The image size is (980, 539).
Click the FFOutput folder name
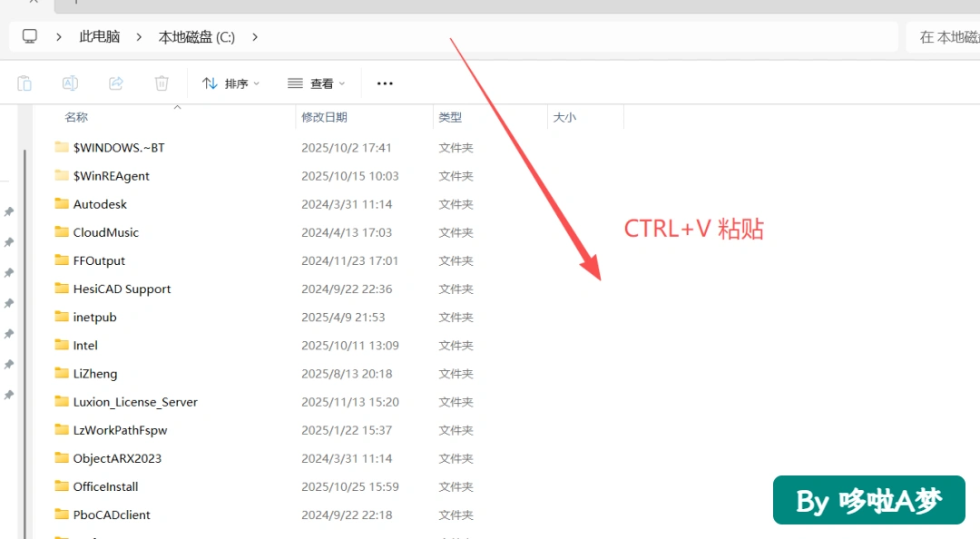[99, 260]
